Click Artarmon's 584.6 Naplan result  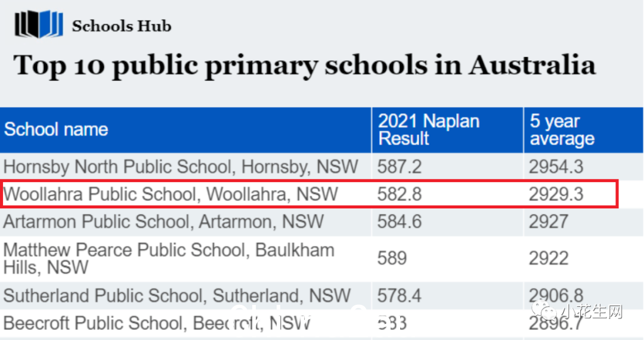tap(399, 222)
